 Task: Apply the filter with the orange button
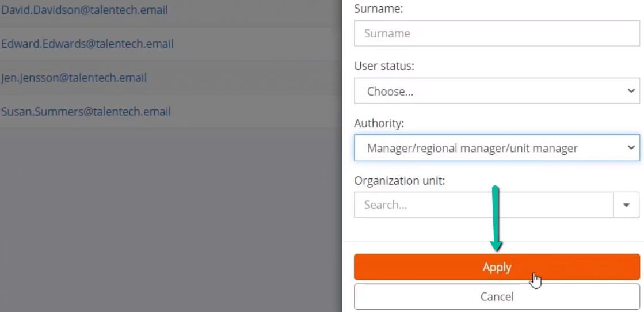[497, 267]
